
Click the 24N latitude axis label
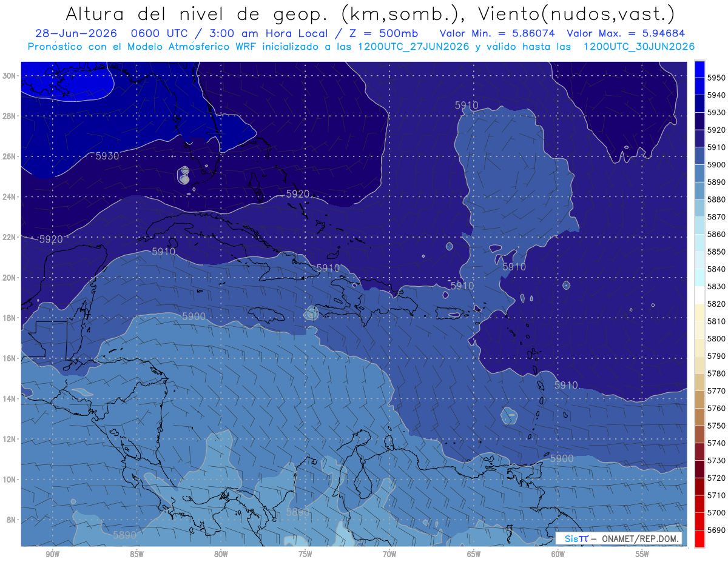(10, 197)
